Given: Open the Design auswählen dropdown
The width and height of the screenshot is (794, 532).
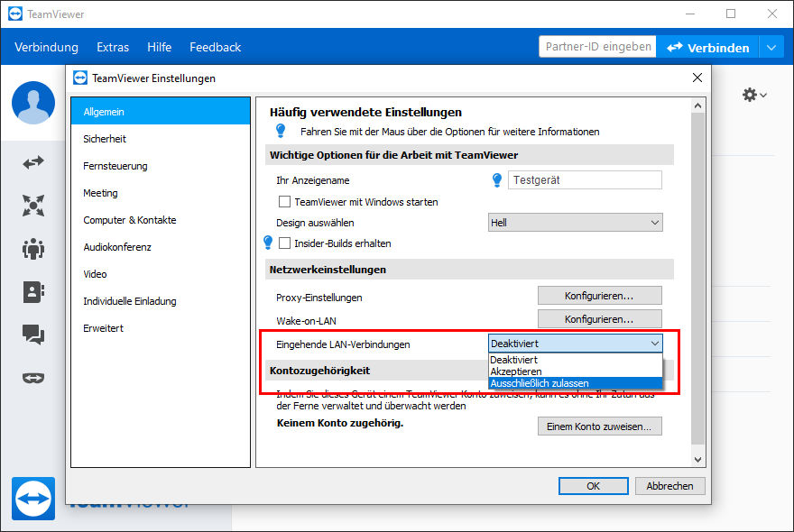Looking at the screenshot, I should [576, 223].
